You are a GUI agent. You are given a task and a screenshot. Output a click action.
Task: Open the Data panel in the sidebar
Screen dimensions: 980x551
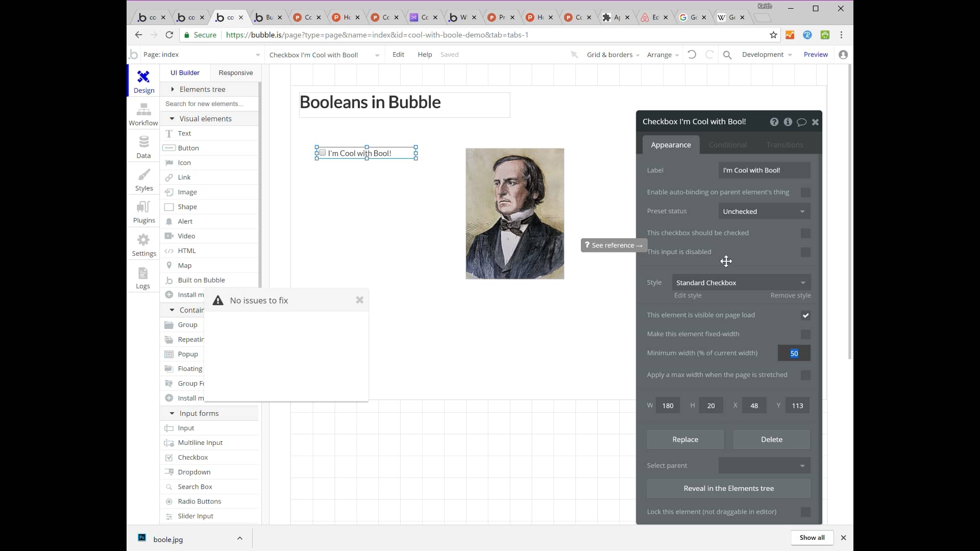143,146
